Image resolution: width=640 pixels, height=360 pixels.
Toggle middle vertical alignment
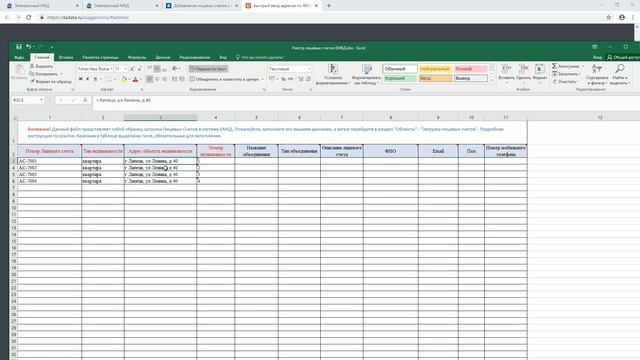click(x=157, y=69)
